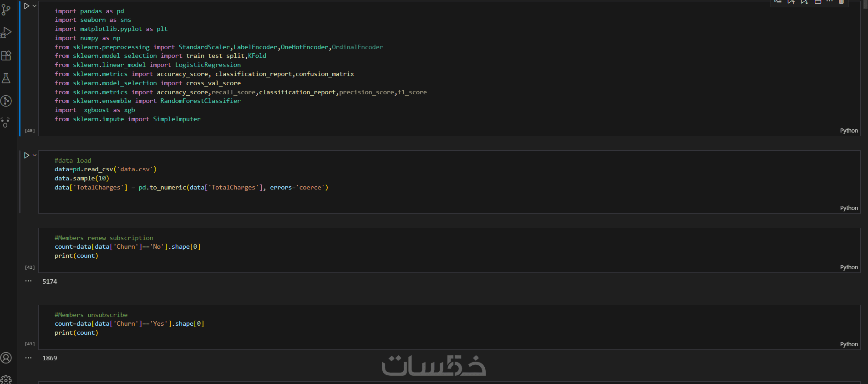
Task: Expand run options dropdown for imports cell
Action: point(35,6)
